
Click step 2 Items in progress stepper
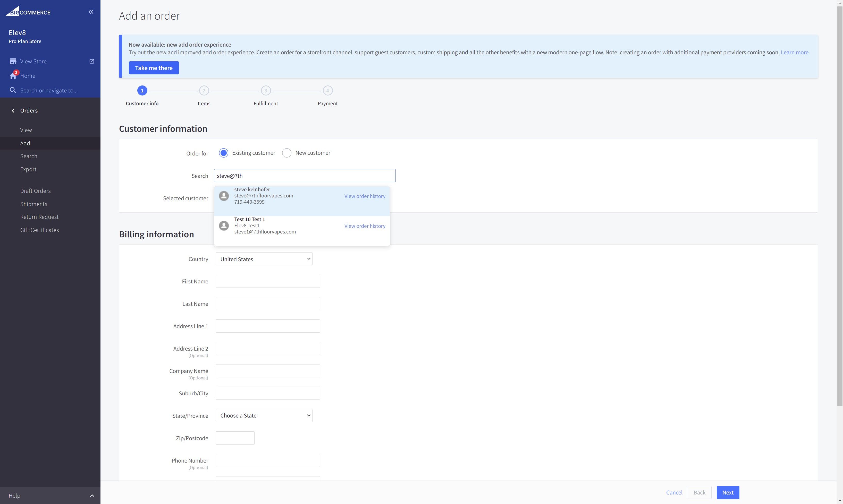point(204,91)
